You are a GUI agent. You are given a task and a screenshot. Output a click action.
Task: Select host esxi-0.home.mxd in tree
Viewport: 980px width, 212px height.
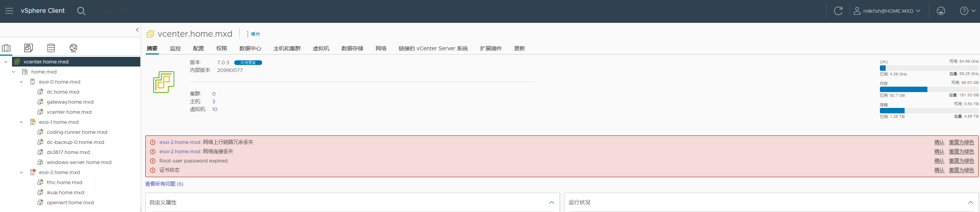tap(60, 82)
